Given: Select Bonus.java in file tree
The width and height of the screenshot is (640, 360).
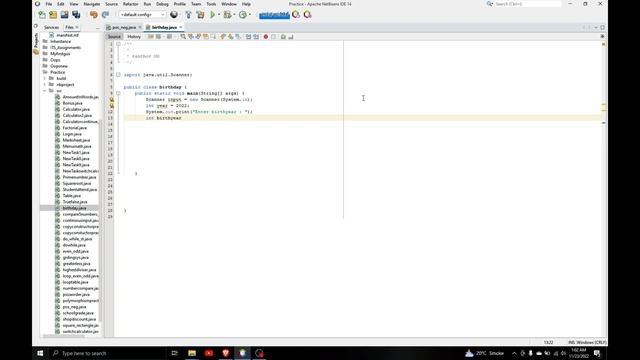Looking at the screenshot, I should (72, 103).
